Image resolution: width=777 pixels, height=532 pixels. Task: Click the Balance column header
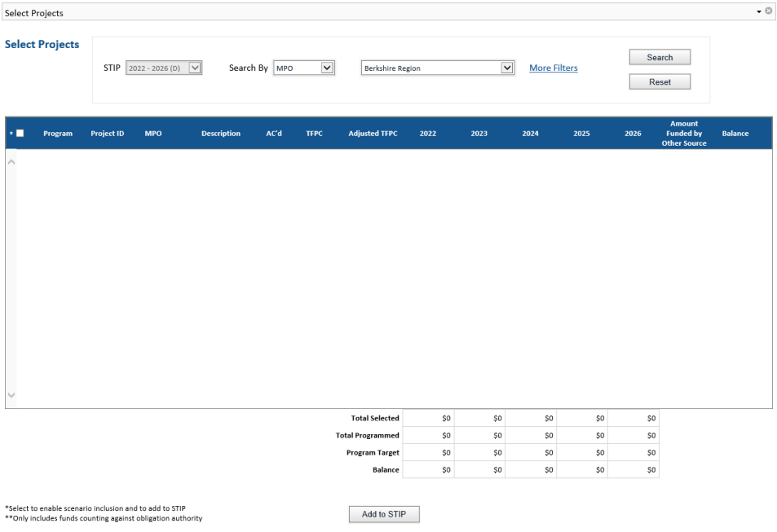(x=735, y=133)
